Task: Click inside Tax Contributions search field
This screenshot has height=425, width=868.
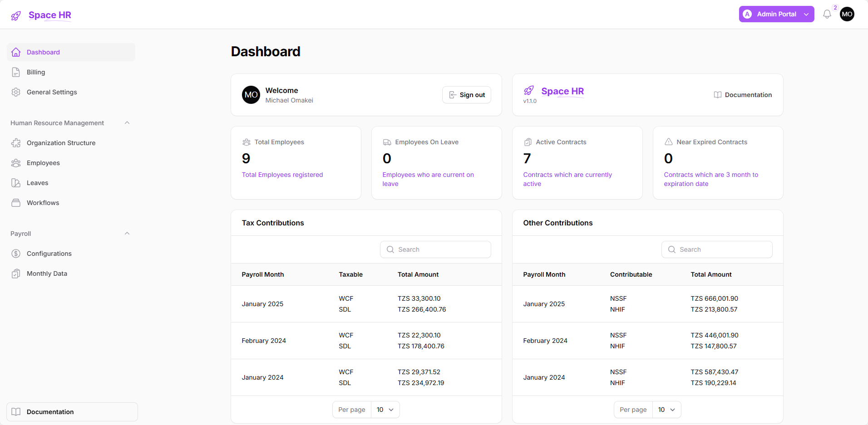Action: tap(435, 249)
